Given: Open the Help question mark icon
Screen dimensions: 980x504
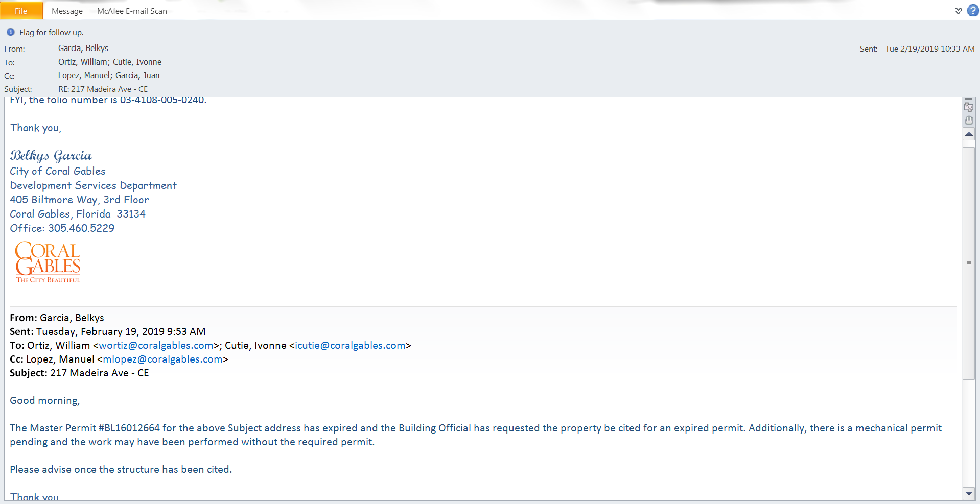Looking at the screenshot, I should coord(973,11).
